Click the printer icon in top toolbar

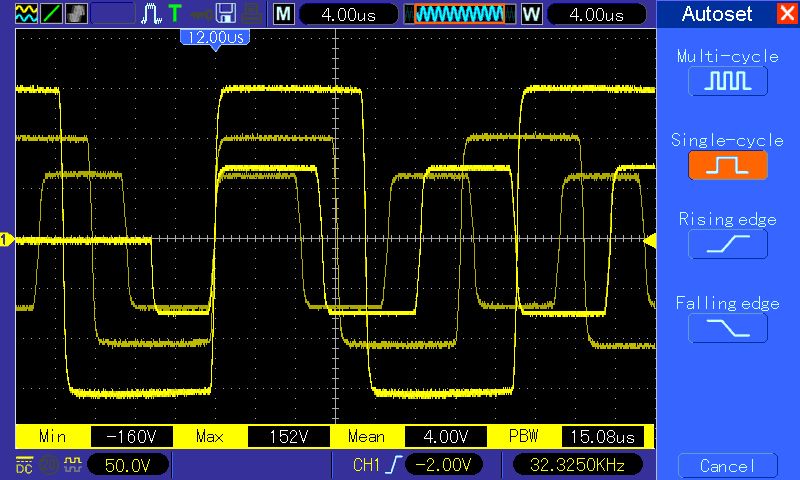254,14
